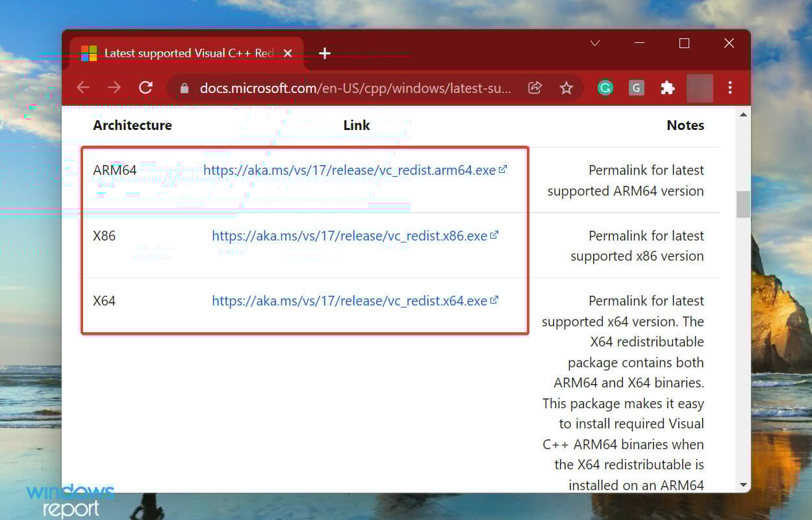
Task: Maximize the Chrome window
Action: pos(684,44)
